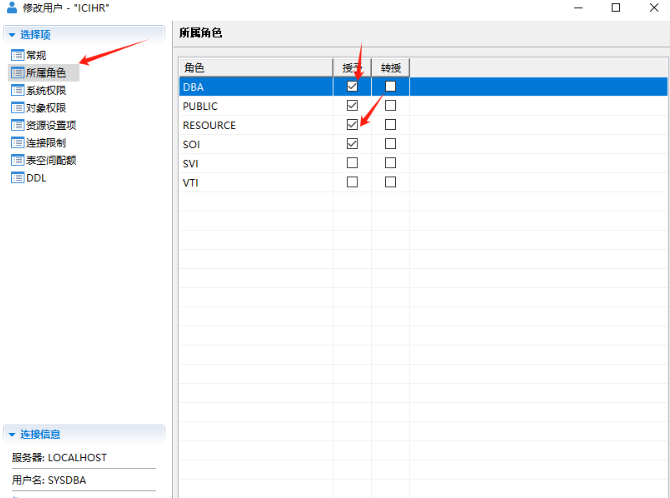Image resolution: width=670 pixels, height=498 pixels.
Task: Open the 对象权限 page
Action: point(46,108)
